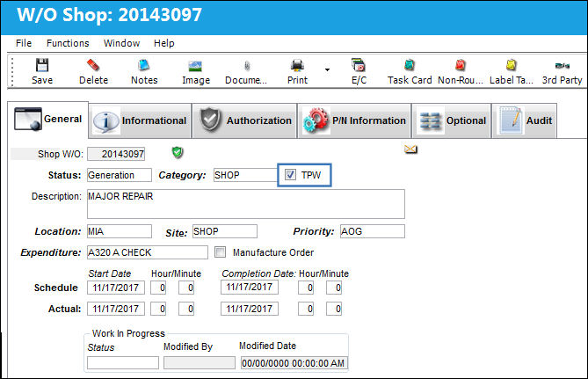Open the Window menu
This screenshot has width=588, height=379.
coord(121,43)
